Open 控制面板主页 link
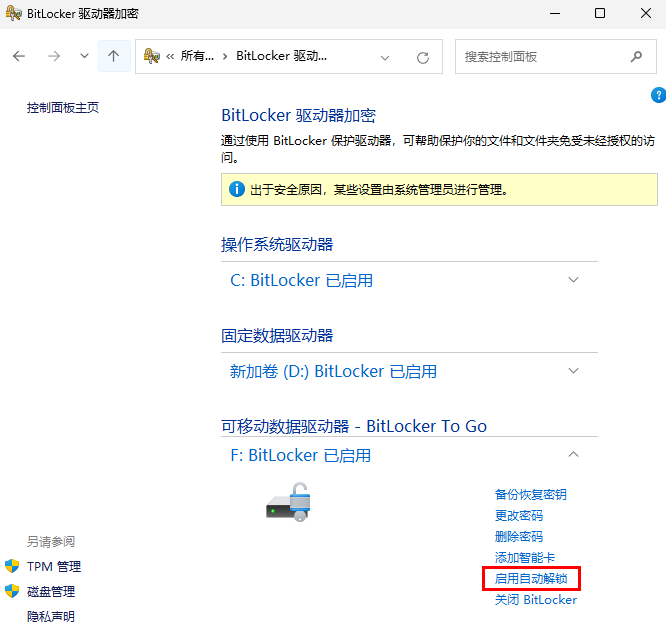The height and width of the screenshot is (643, 666). click(x=63, y=107)
